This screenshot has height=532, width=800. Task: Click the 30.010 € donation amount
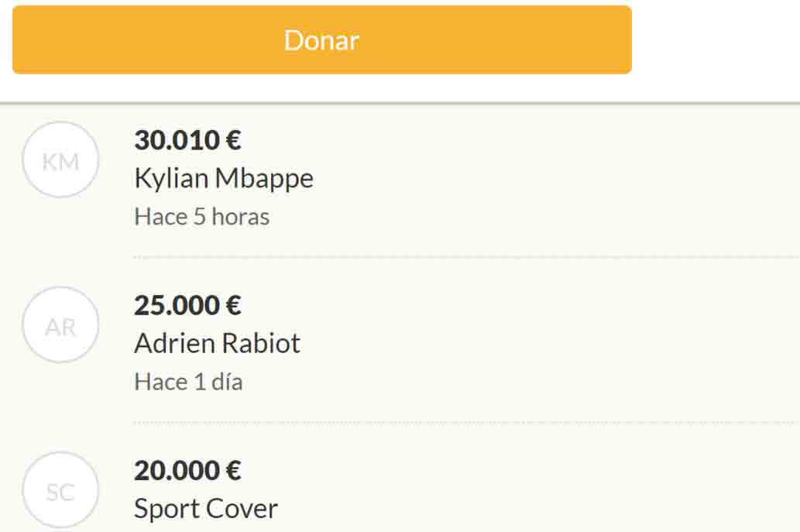coord(187,141)
